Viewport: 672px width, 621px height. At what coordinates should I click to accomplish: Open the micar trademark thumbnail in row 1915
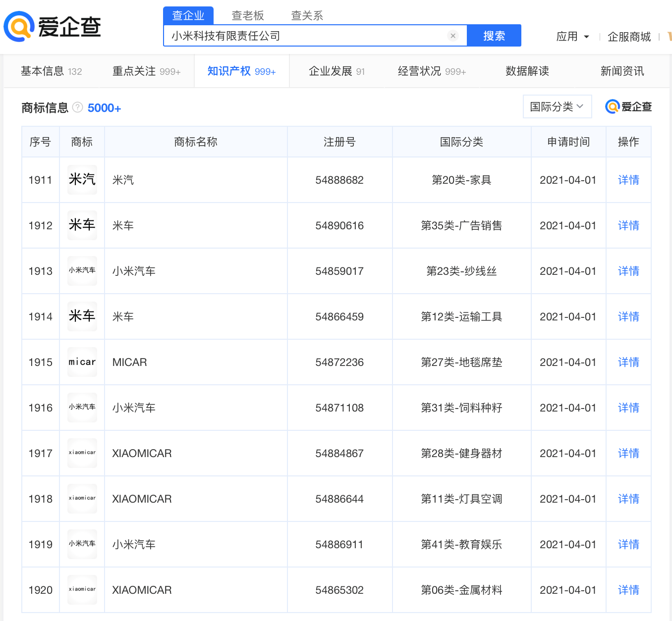coord(82,362)
